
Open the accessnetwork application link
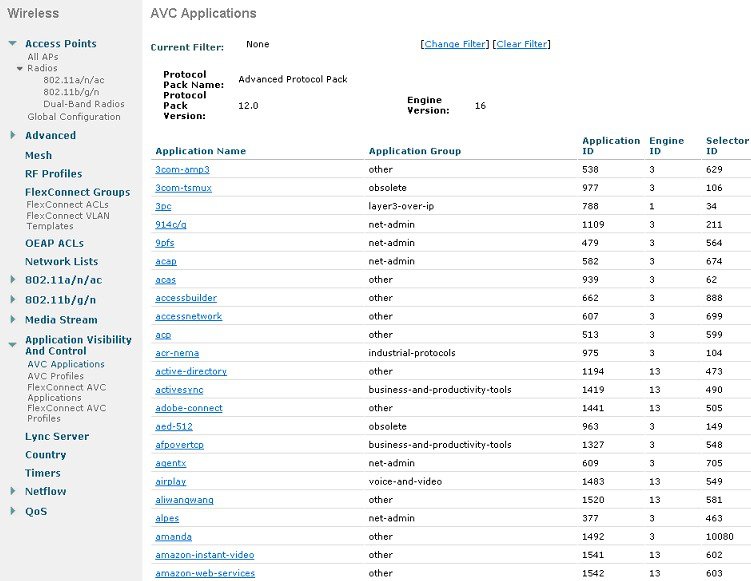189,316
